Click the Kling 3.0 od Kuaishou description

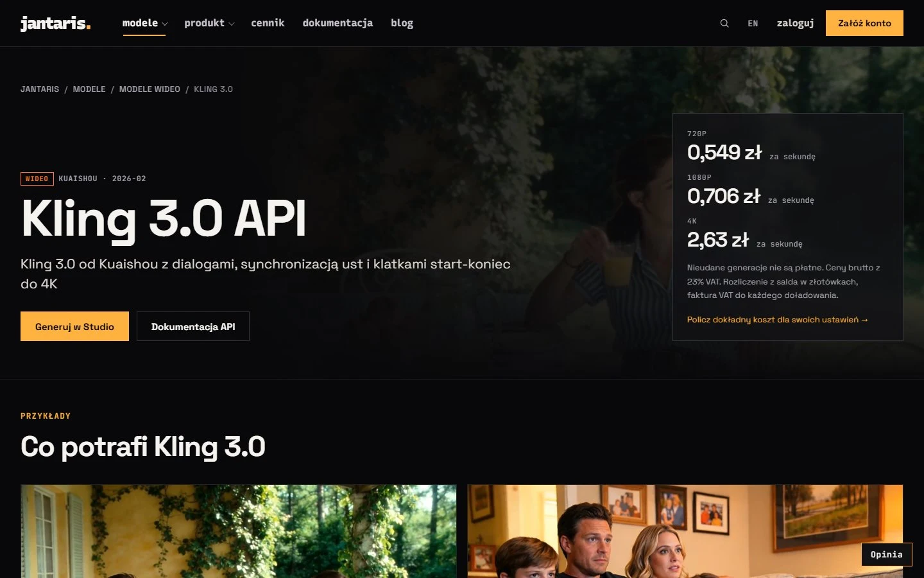coord(266,274)
